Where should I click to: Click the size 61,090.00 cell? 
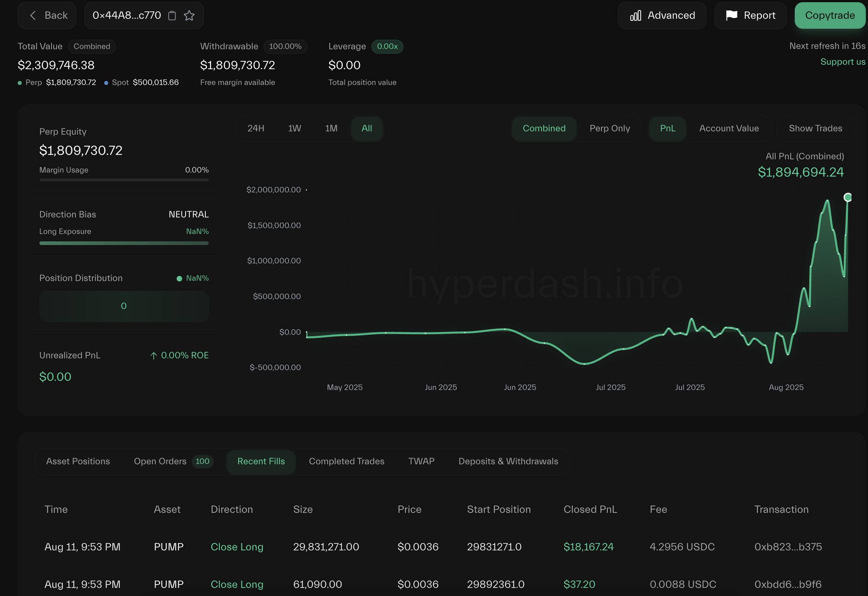[317, 585]
